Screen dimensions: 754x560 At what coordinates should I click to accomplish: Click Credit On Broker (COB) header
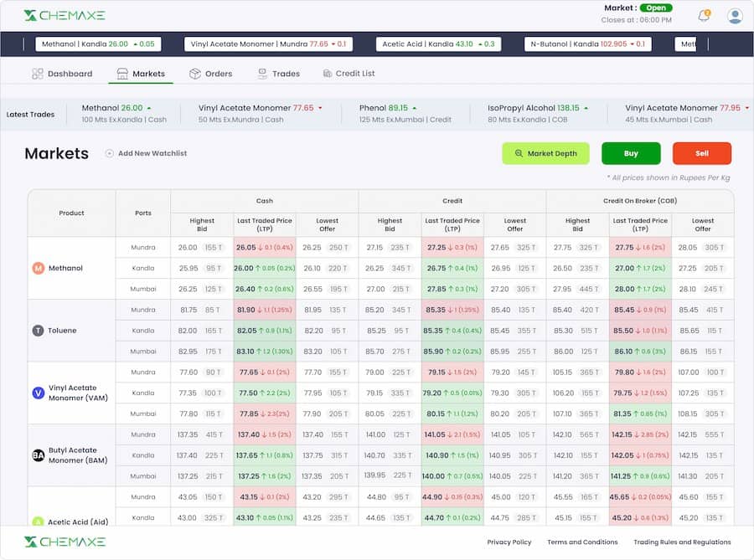click(x=640, y=201)
